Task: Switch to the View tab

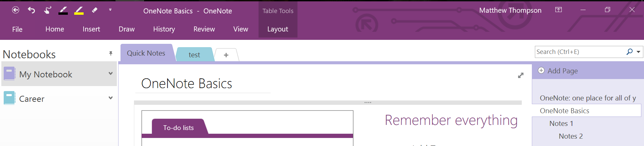Action: (x=241, y=29)
